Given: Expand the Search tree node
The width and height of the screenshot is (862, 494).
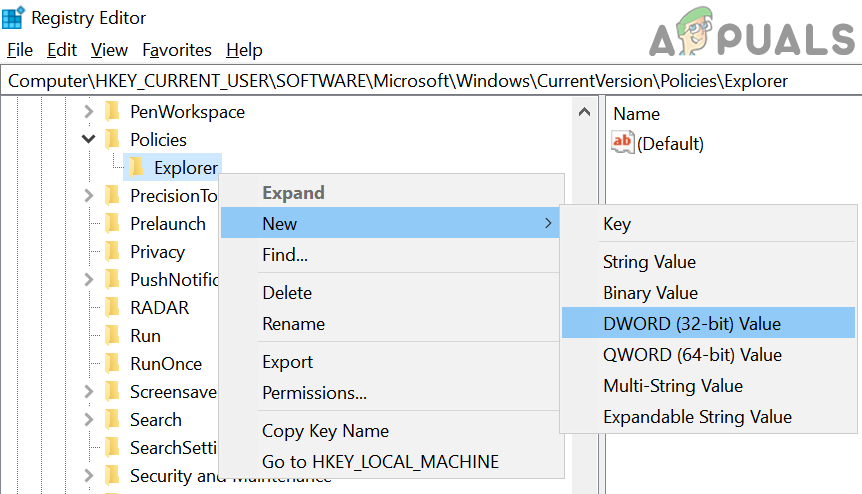Looking at the screenshot, I should 89,420.
